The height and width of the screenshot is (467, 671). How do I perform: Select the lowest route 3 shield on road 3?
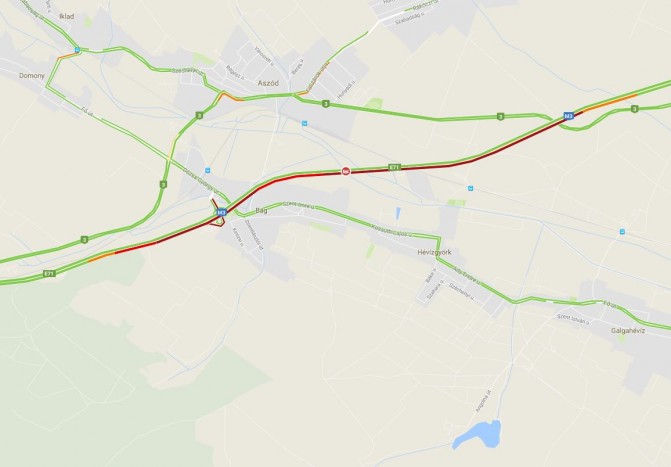pos(84,240)
